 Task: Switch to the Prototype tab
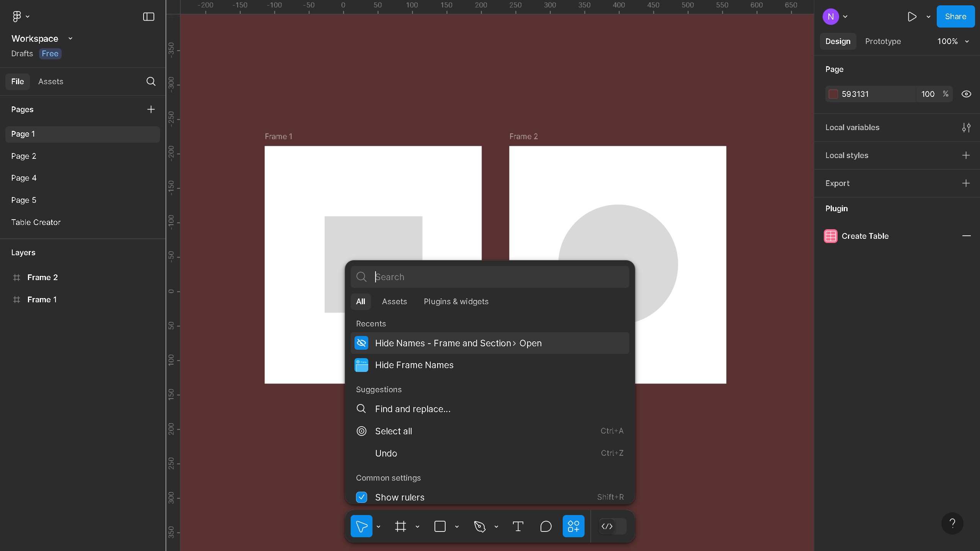[x=883, y=41]
